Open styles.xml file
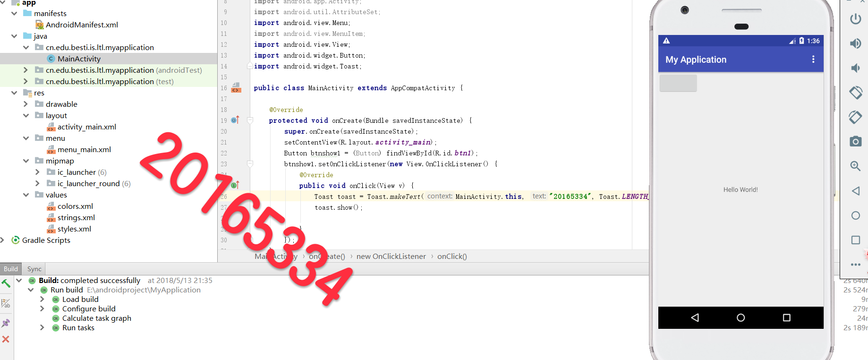Image resolution: width=868 pixels, height=360 pixels. coord(74,229)
